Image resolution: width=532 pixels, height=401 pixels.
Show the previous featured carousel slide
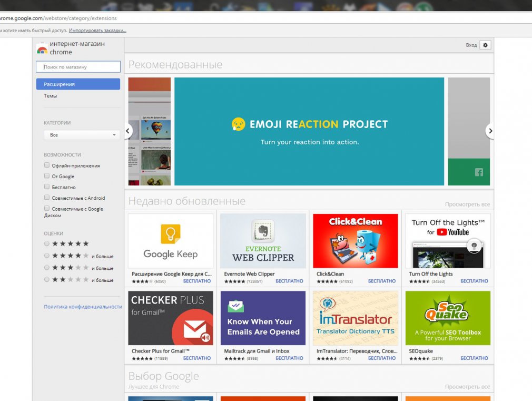coord(128,131)
